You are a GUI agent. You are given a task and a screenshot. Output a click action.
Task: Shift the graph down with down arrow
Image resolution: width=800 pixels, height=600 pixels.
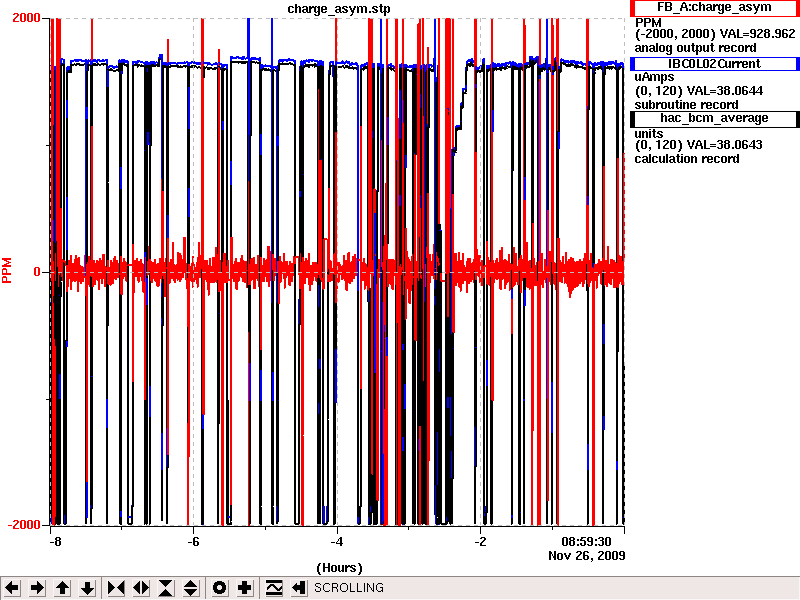pyautogui.click(x=88, y=588)
